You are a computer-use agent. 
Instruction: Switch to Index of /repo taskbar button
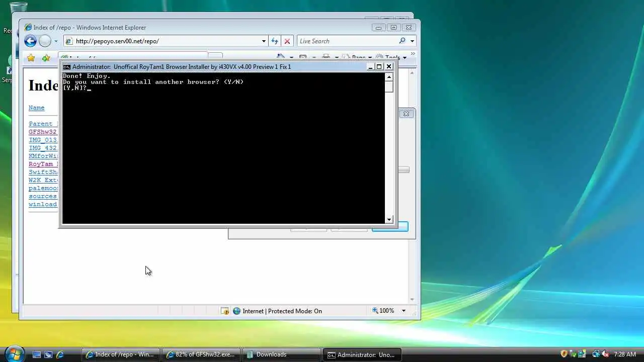click(121, 354)
